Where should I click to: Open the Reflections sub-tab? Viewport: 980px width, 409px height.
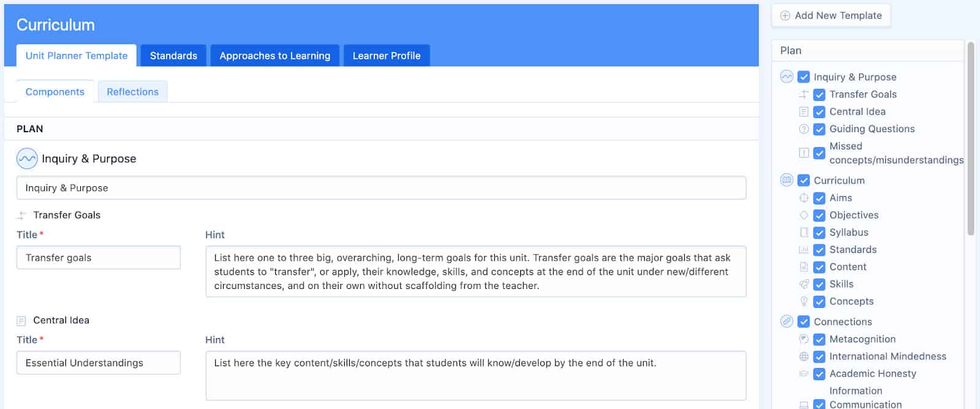132,92
